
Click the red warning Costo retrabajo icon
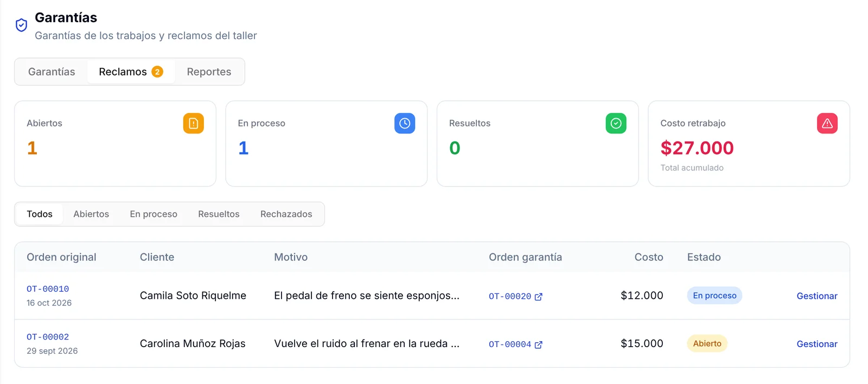827,123
